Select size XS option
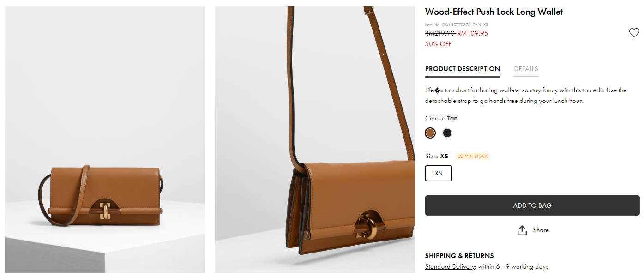The height and width of the screenshot is (277, 644). click(439, 173)
